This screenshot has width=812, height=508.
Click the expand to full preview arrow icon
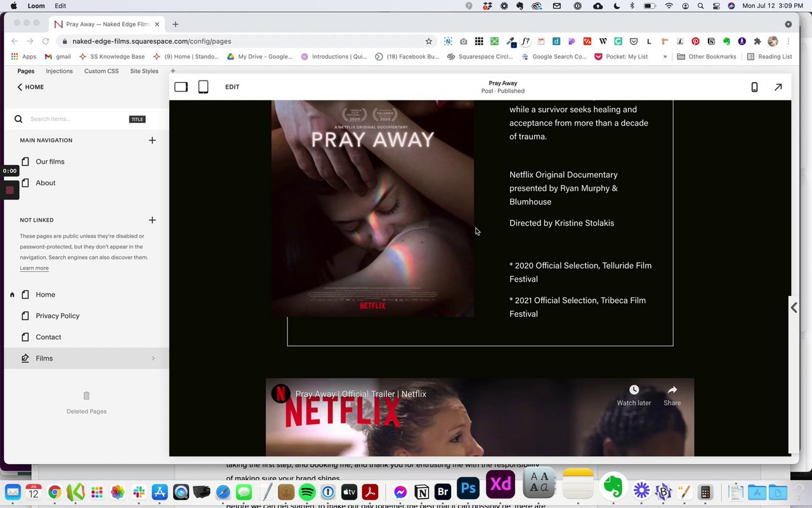778,87
